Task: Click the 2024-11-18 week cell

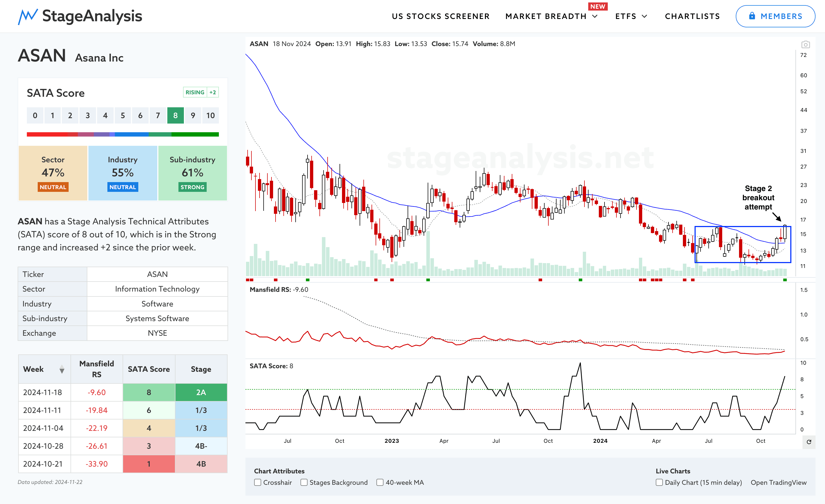Action: click(x=44, y=392)
